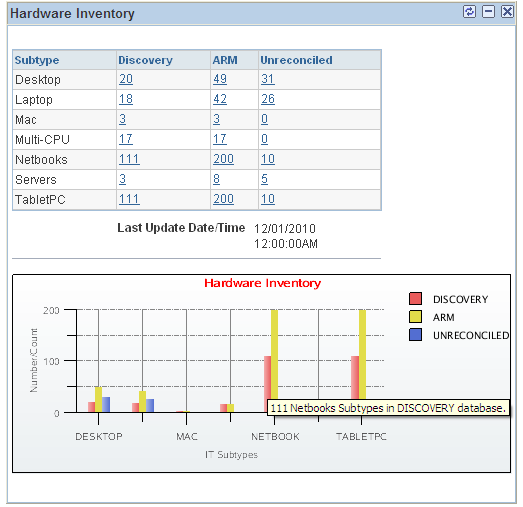This screenshot has width=523, height=507.
Task: Open TabletPC Unreconciled count 10
Action: pyautogui.click(x=268, y=199)
